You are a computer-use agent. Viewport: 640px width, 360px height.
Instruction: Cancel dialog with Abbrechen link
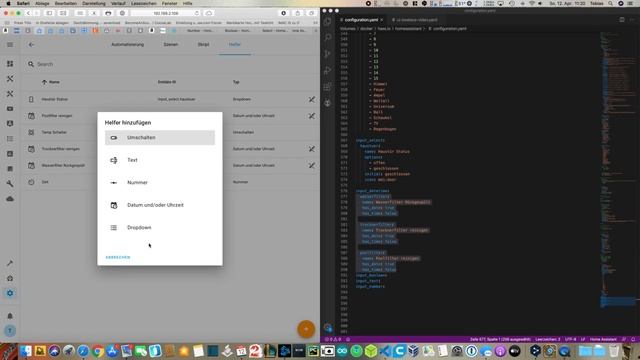coord(118,257)
